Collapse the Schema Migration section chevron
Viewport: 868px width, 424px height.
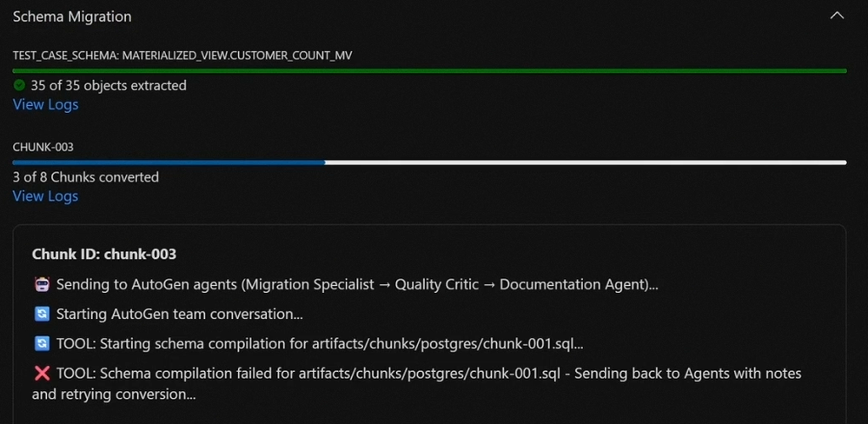[837, 16]
